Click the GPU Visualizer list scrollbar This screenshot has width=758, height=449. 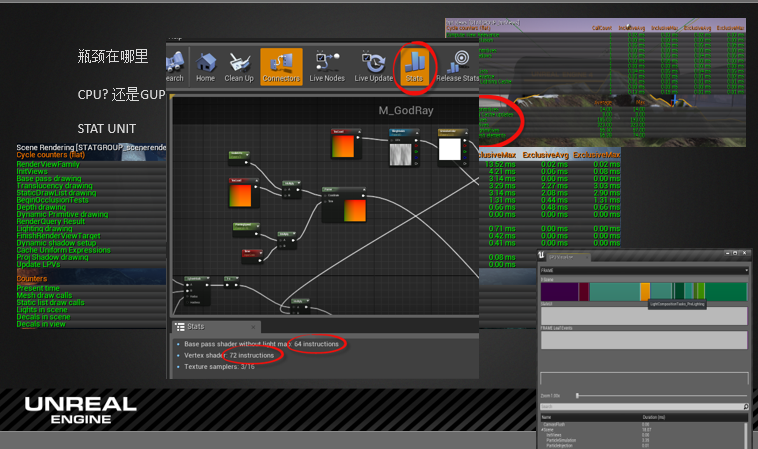tap(747, 435)
